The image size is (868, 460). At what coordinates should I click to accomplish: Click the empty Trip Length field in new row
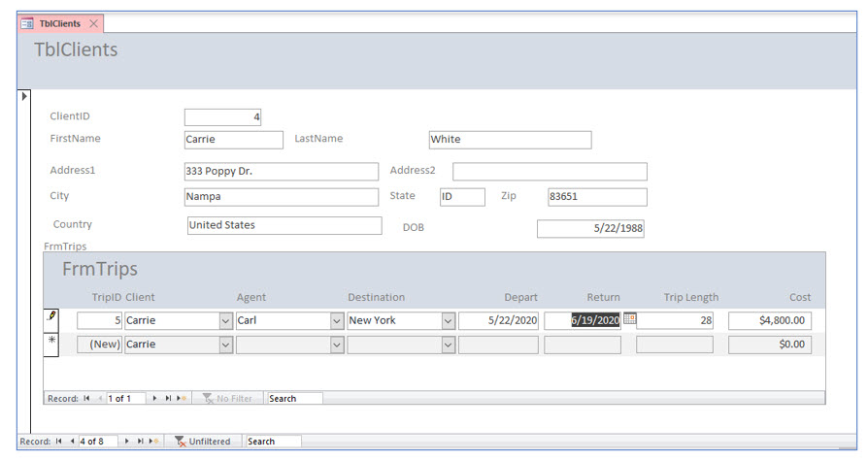[674, 345]
